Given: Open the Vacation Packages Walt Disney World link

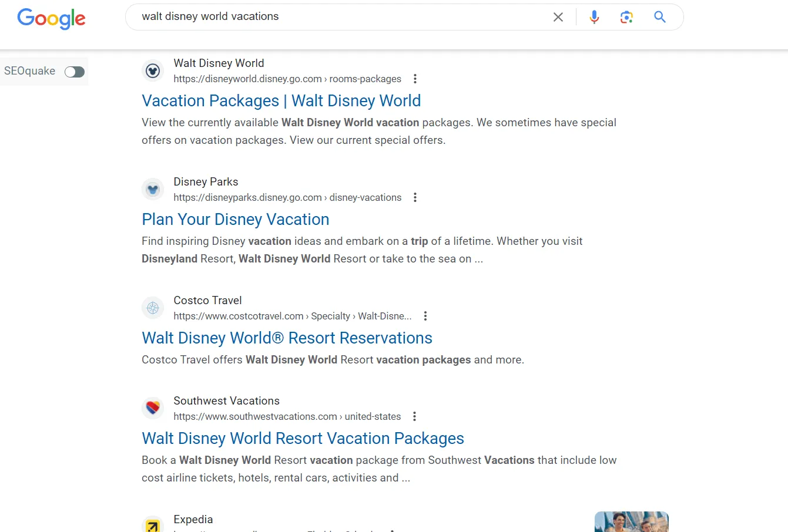Looking at the screenshot, I should [x=281, y=100].
